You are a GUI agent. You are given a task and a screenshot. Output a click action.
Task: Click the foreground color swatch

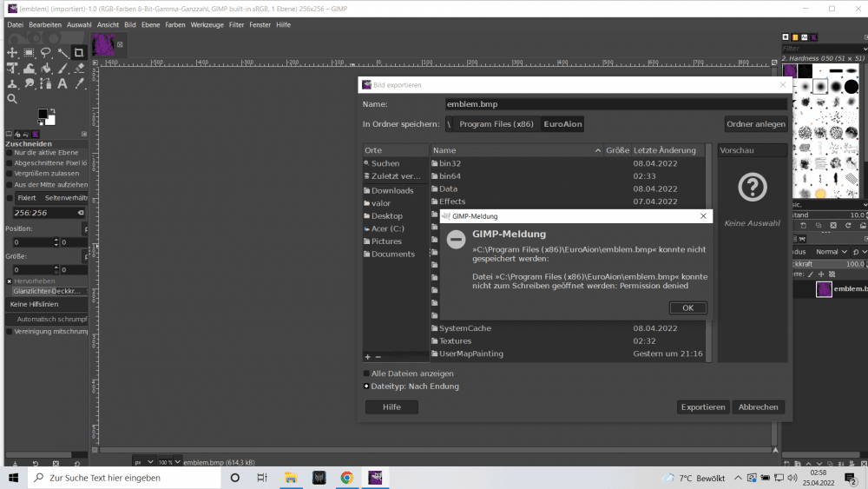(43, 114)
